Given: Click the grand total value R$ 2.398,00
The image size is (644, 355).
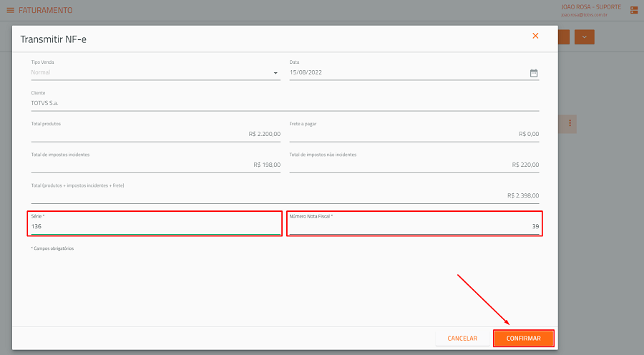Looking at the screenshot, I should coord(523,195).
